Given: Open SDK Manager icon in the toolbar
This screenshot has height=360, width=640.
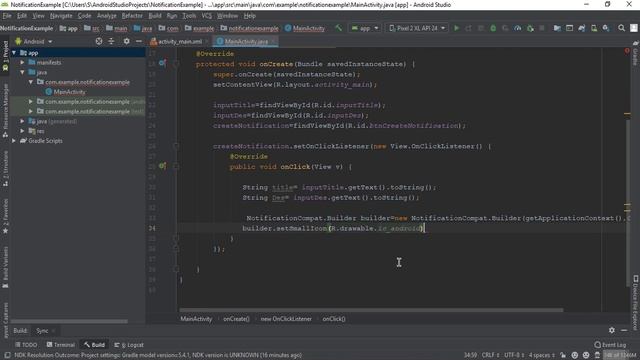Looking at the screenshot, I should pyautogui.click(x=606, y=28).
